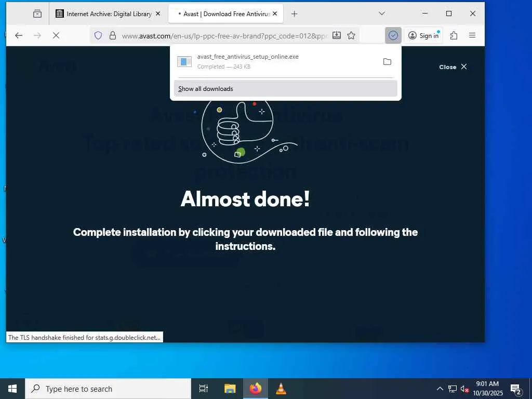
Task: Open Windows Start menu
Action: tap(12, 389)
